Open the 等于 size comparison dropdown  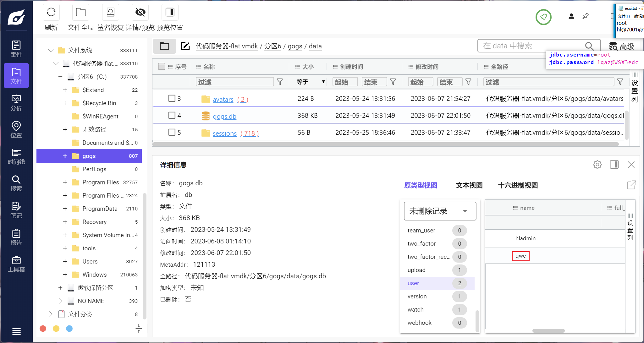[x=311, y=82]
